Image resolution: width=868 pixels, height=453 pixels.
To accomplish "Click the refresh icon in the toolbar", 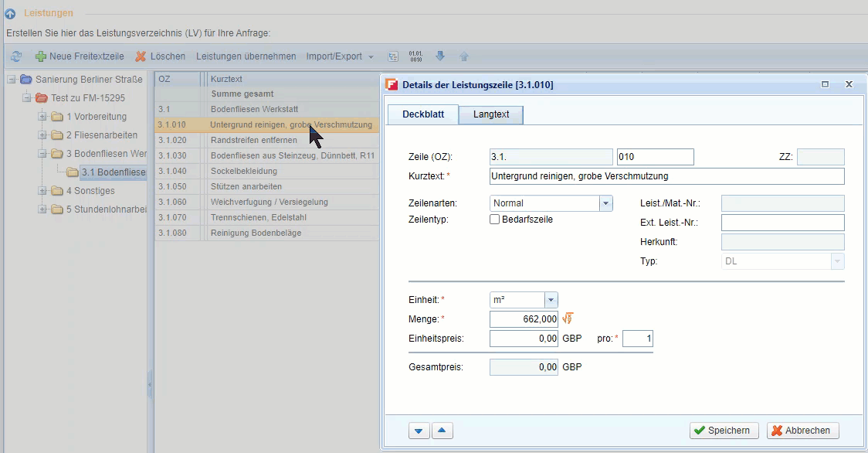I will click(15, 56).
